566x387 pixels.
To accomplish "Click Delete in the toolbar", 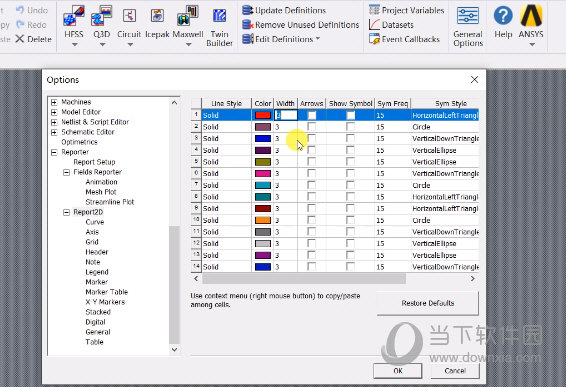I will (x=34, y=39).
